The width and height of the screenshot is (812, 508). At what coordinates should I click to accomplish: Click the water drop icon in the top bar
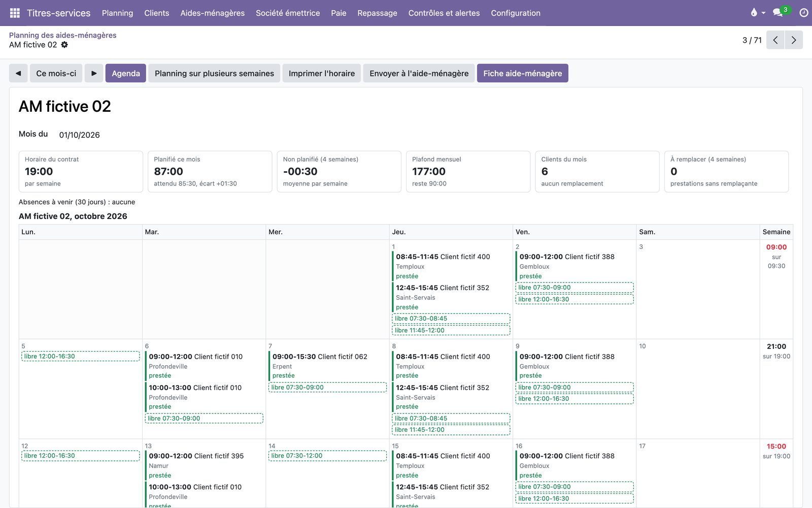point(754,13)
